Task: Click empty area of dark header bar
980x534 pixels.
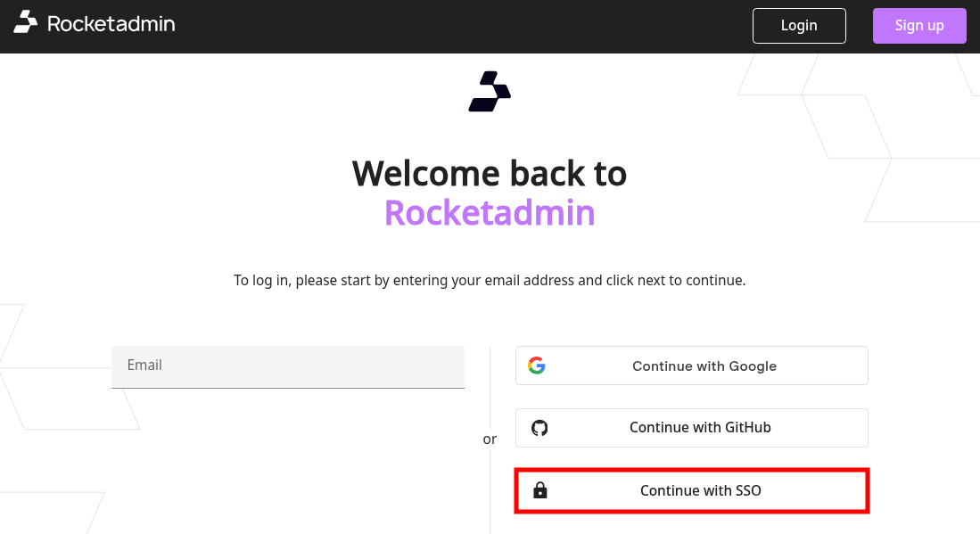Action: 464,25
